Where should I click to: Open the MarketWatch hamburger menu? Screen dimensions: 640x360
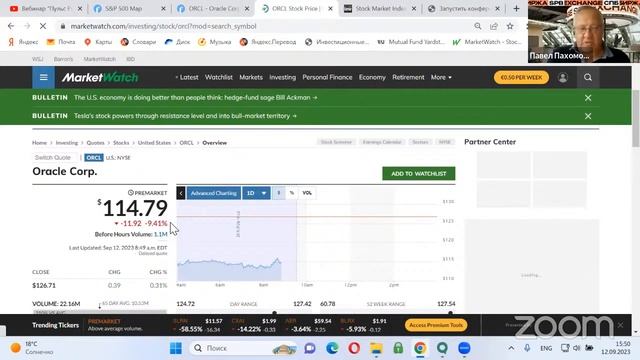pos(43,77)
